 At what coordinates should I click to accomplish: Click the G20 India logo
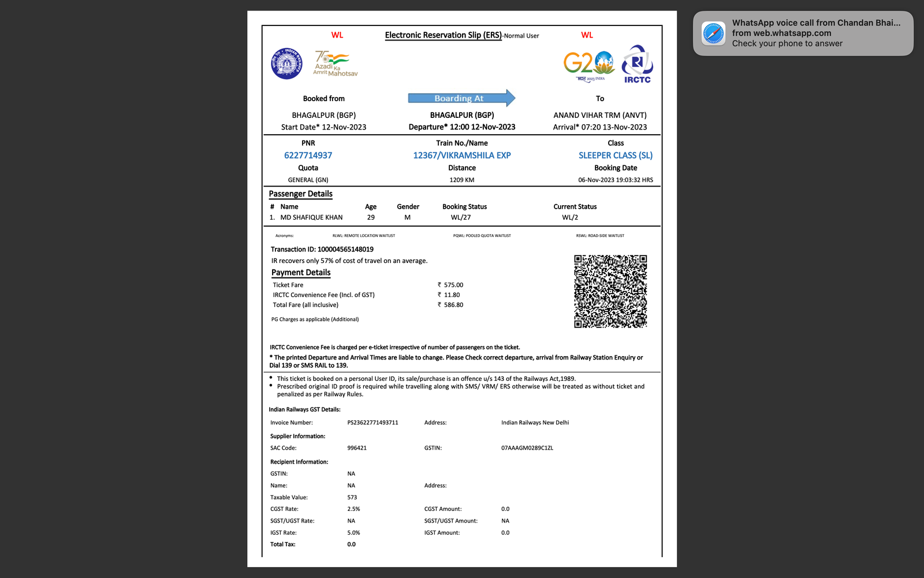click(588, 64)
